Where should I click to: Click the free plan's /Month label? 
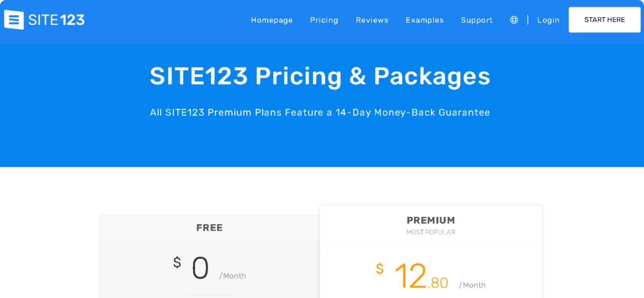(x=233, y=276)
